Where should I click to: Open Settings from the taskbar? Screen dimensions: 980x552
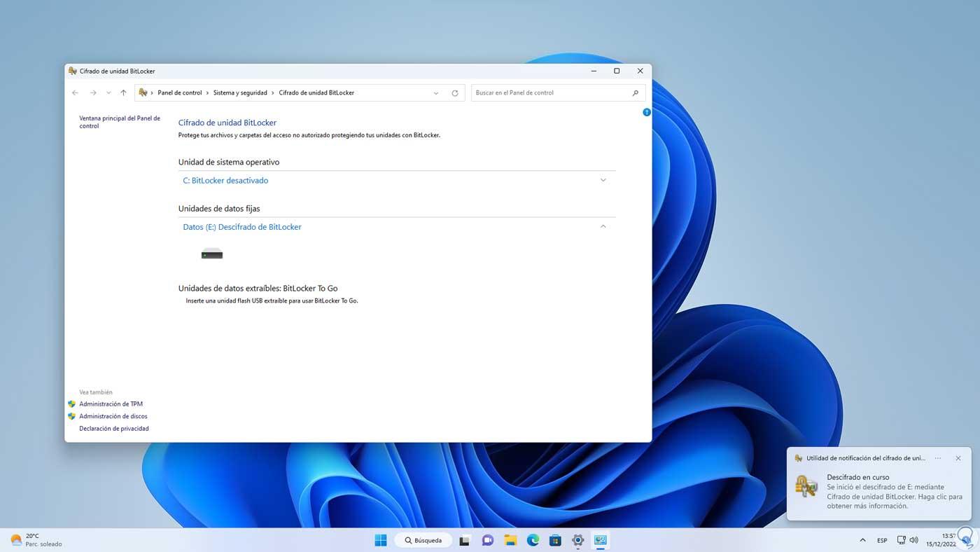tap(577, 540)
